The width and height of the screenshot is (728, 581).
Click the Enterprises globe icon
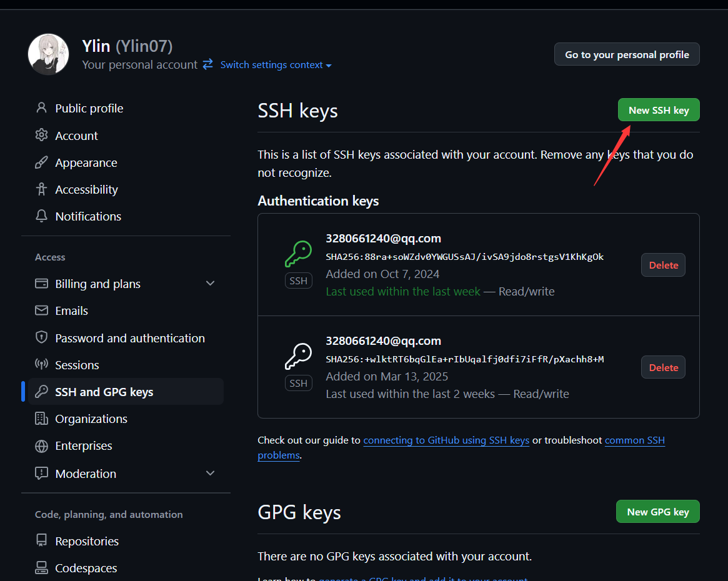tap(41, 445)
